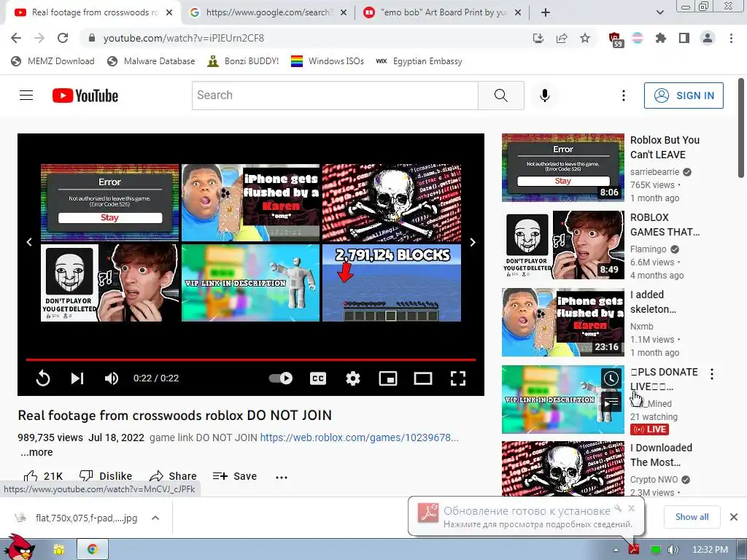Open Bonzi BUDDY! bookmark
This screenshot has height=560, width=747.
tap(243, 61)
